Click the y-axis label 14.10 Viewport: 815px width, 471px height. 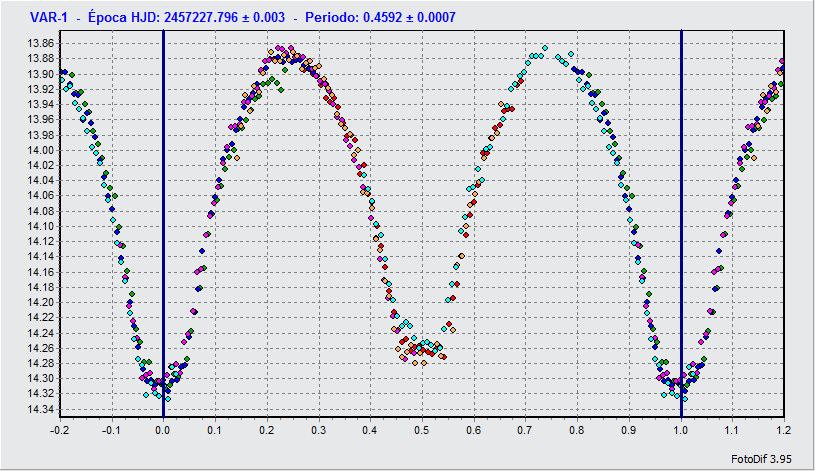40,226
